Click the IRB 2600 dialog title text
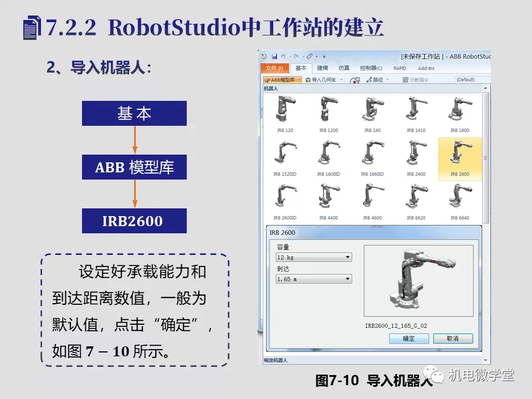The height and width of the screenshot is (399, 532). pos(282,233)
